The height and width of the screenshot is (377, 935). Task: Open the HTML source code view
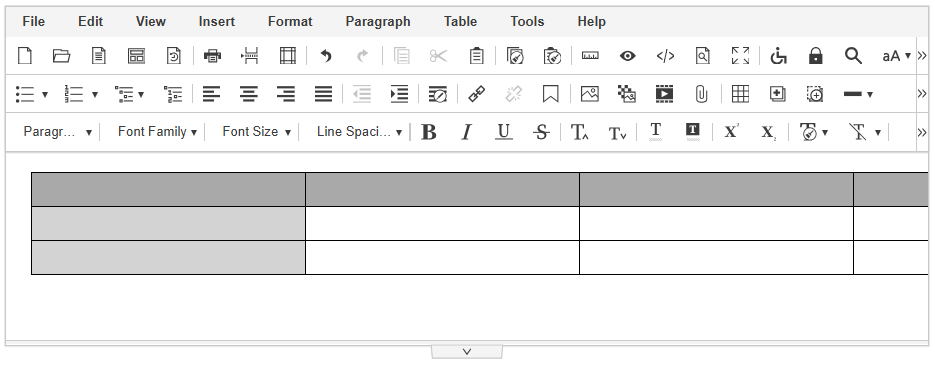coord(665,56)
